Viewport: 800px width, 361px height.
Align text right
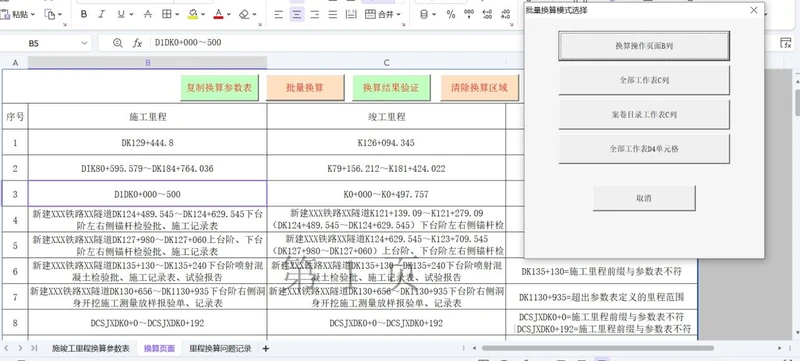point(315,14)
